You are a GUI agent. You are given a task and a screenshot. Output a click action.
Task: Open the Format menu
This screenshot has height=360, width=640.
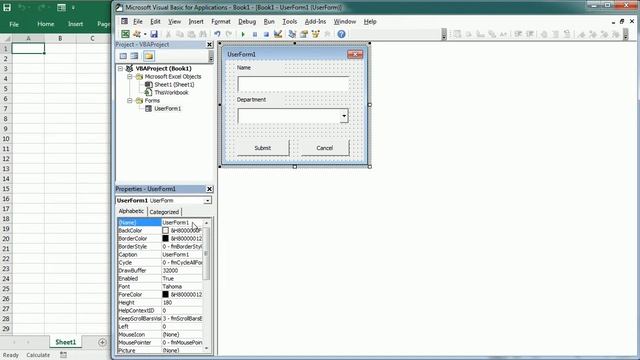coord(221,22)
